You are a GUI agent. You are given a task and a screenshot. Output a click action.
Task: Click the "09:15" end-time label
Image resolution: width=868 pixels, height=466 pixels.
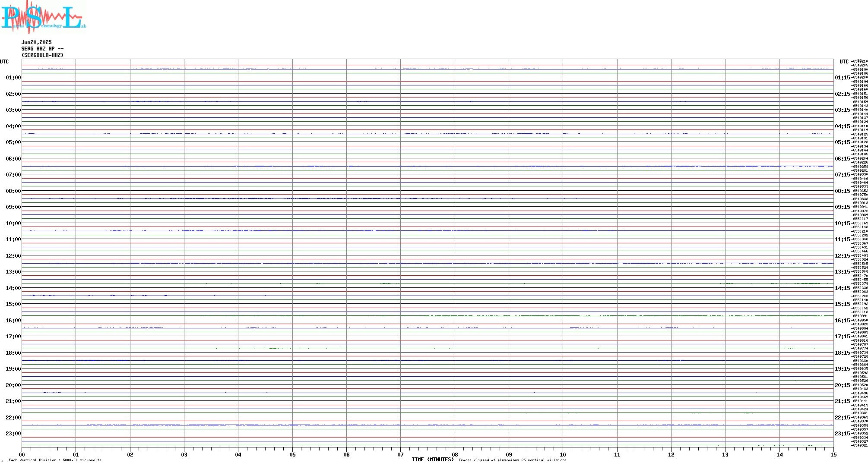843,207
